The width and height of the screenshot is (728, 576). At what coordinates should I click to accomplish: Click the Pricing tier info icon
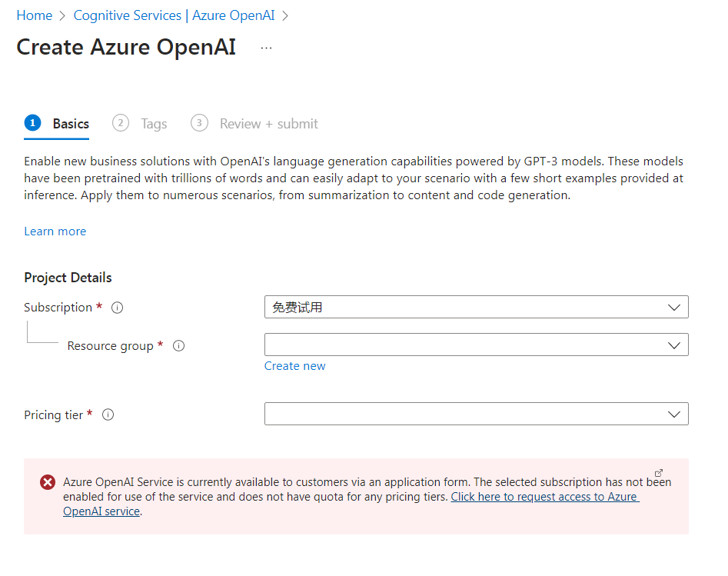pyautogui.click(x=108, y=415)
